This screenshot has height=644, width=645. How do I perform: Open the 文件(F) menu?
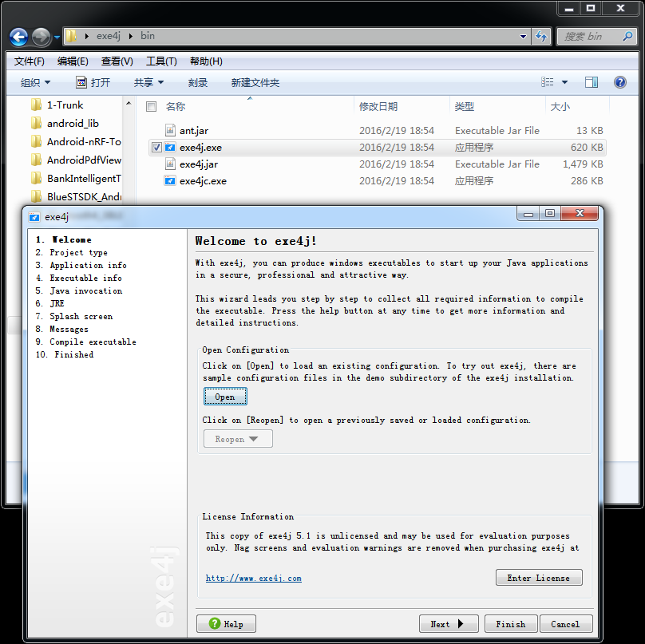[30, 61]
